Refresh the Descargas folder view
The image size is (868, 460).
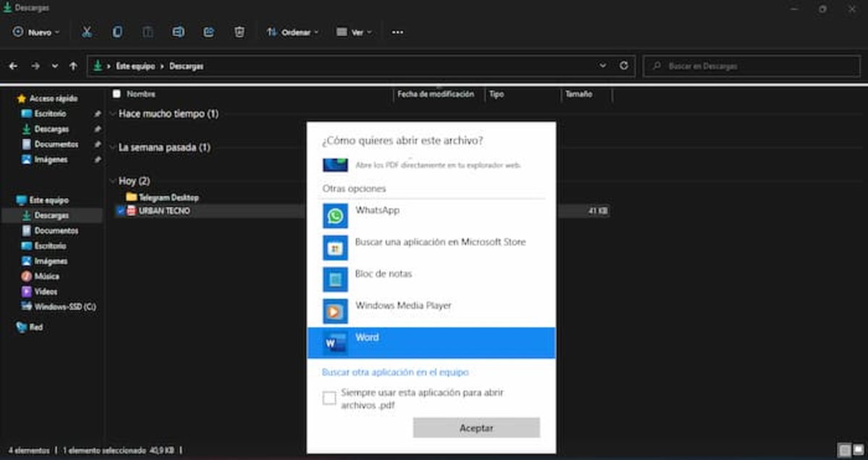[x=624, y=65]
